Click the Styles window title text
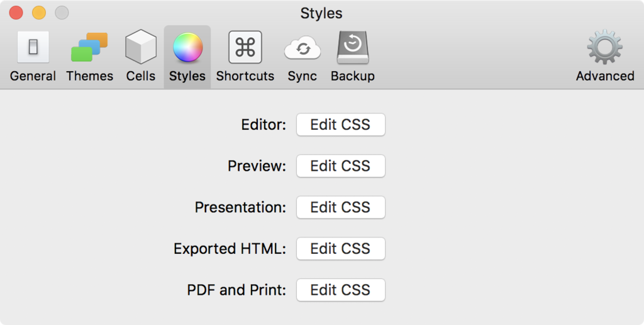Viewport: 644px width, 325px height. tap(321, 13)
